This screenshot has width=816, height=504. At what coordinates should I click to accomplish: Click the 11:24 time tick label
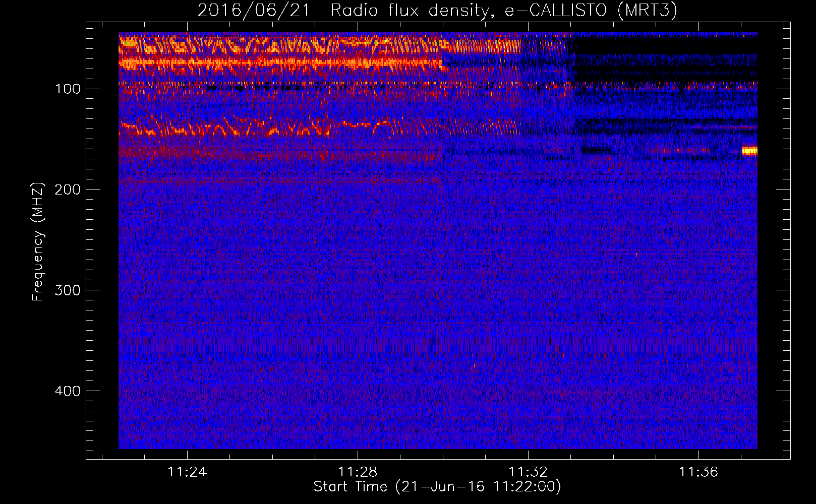tap(187, 472)
